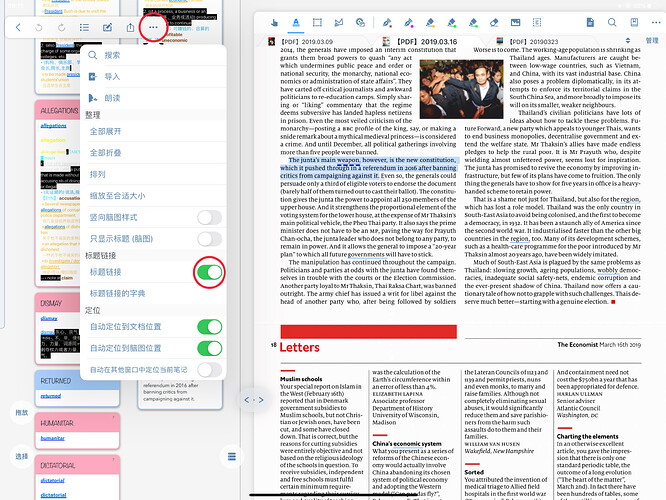The image size is (666, 500).
Task: Tap the split-view divider arrows handle
Action: coord(254,400)
